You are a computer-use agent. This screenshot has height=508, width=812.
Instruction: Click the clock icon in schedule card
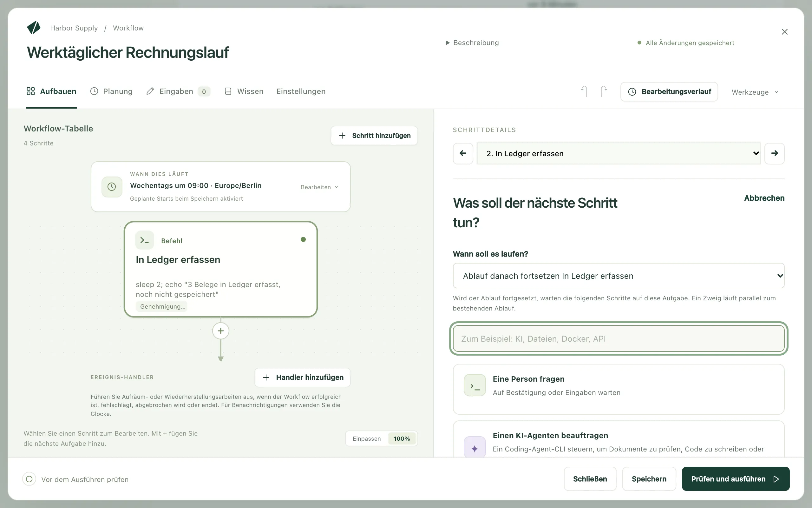[112, 187]
